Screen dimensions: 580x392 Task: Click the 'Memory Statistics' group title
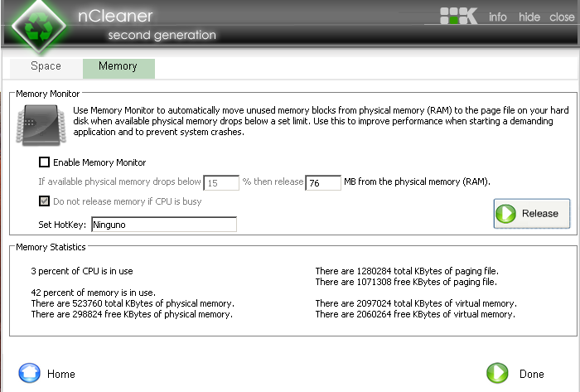[x=51, y=247]
